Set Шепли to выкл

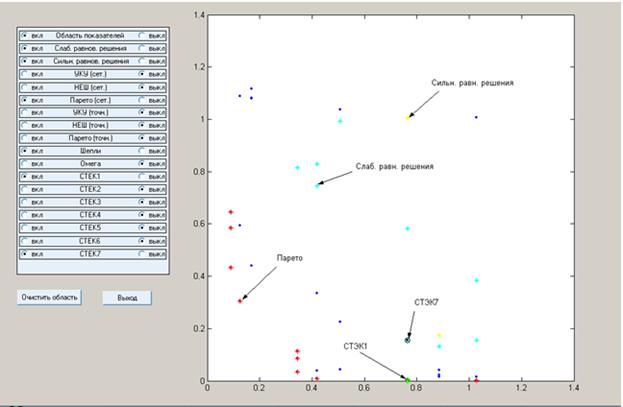click(142, 150)
